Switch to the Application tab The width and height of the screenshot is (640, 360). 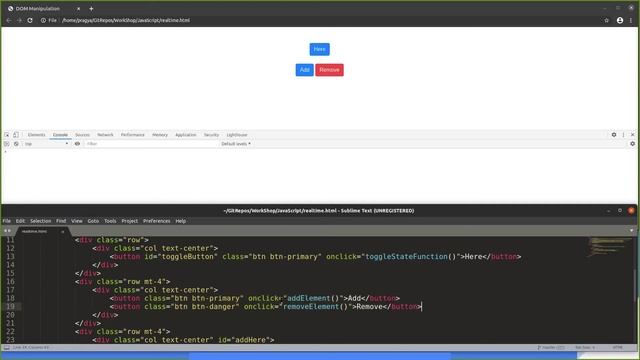coord(186,135)
